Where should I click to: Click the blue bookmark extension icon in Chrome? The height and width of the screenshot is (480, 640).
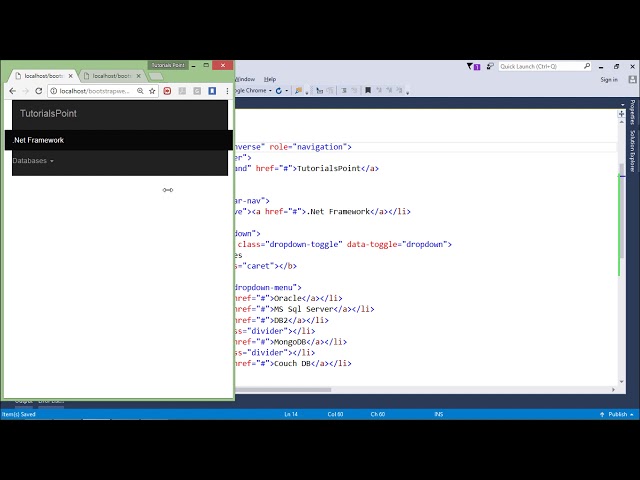212,91
